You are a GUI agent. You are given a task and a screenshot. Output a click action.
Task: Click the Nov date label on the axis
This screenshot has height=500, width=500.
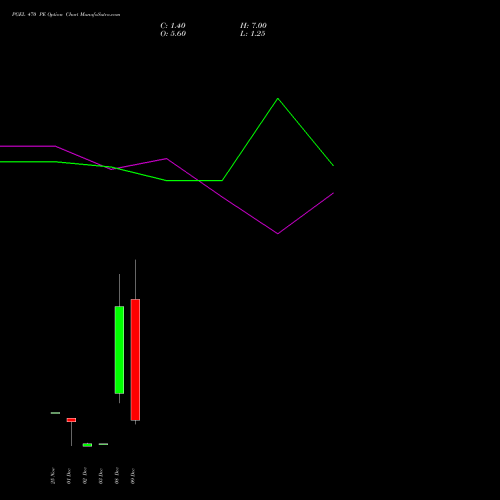(53, 476)
